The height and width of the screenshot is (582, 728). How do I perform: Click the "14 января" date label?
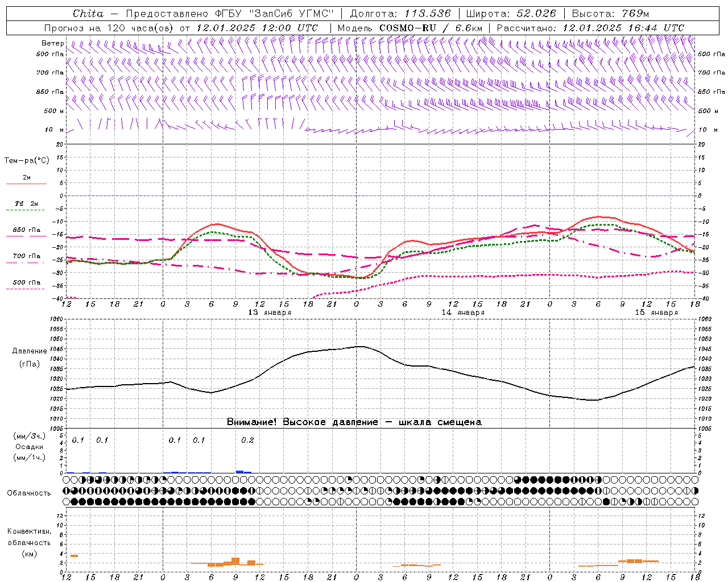pos(463,313)
